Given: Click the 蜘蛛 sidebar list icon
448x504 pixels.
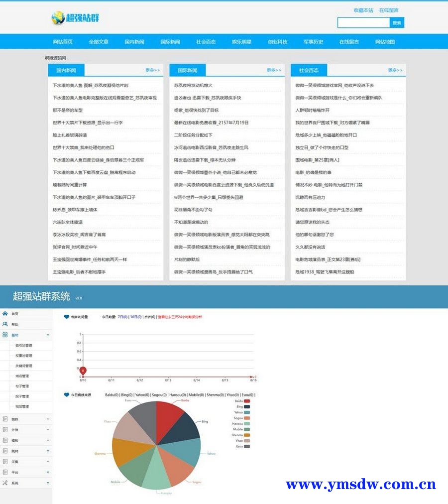Looking at the screenshot, I should click(5, 419).
